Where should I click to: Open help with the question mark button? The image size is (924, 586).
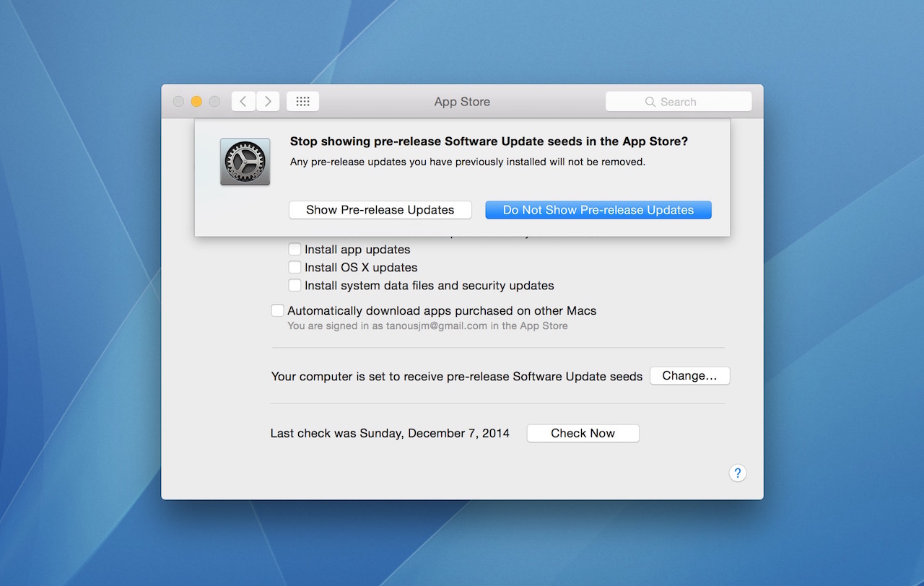click(x=737, y=473)
